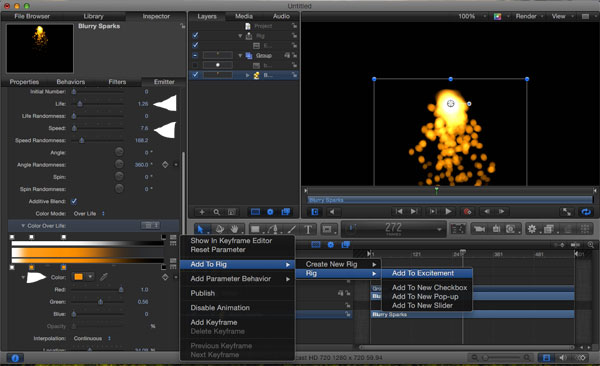
Task: Open the Interpolation Continuous pop-up
Action: pyautogui.click(x=92, y=338)
